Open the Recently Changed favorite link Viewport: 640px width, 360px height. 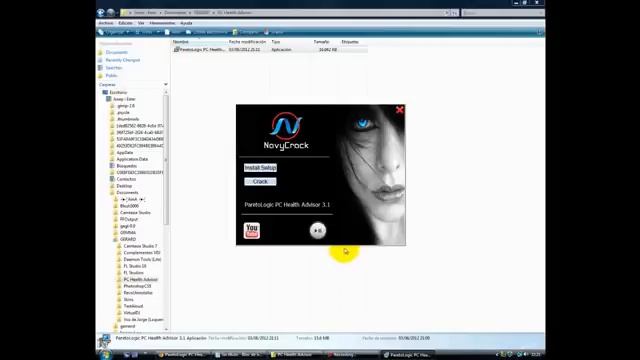[122, 60]
